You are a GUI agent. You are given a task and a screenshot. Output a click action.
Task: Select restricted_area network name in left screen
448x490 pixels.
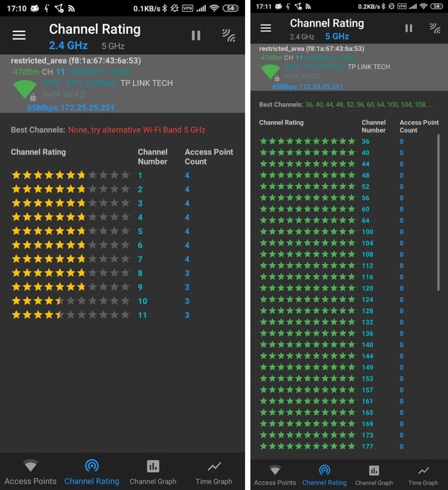click(76, 61)
